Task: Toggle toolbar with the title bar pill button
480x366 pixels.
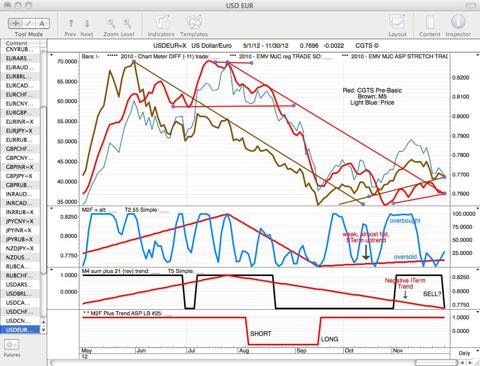Action: [x=471, y=5]
